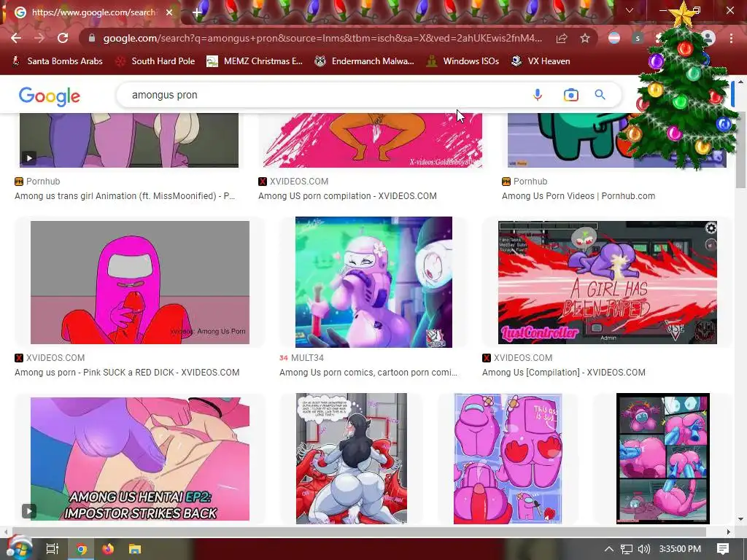
Task: Click the vertical scrollbar up arrow
Action: (741, 82)
